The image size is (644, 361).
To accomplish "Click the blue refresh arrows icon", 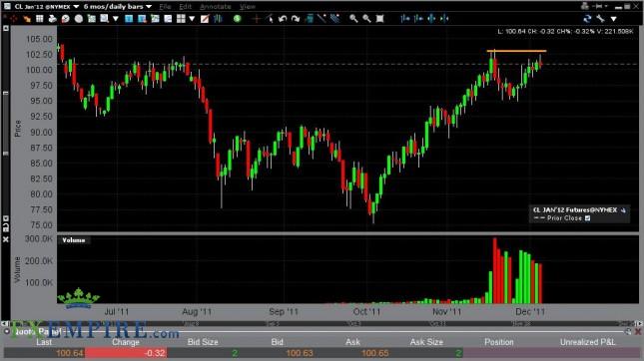I will (x=587, y=19).
